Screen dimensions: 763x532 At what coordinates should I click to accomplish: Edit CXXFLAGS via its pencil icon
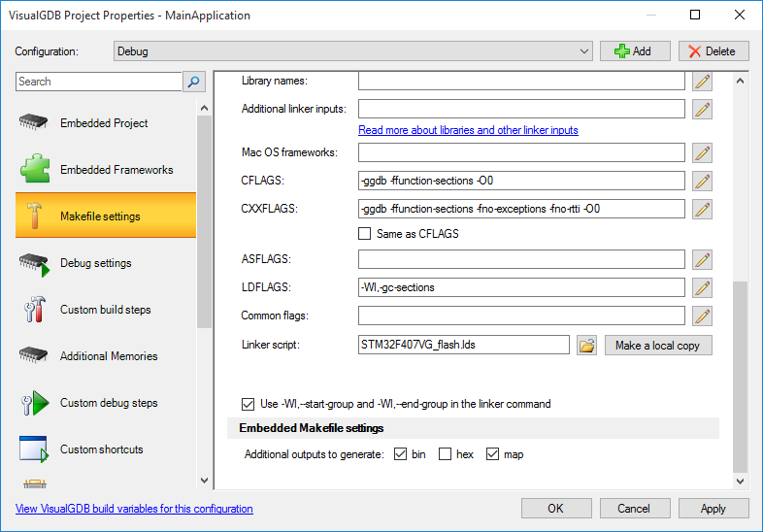[702, 210]
